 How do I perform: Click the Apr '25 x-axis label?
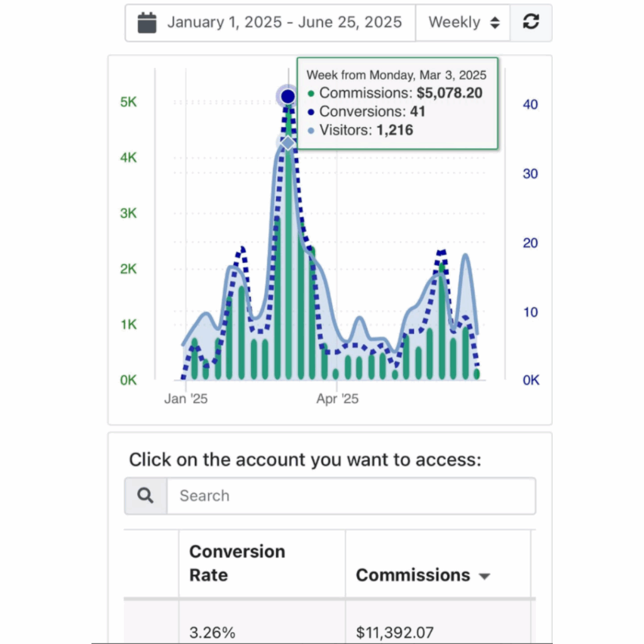coord(337,399)
